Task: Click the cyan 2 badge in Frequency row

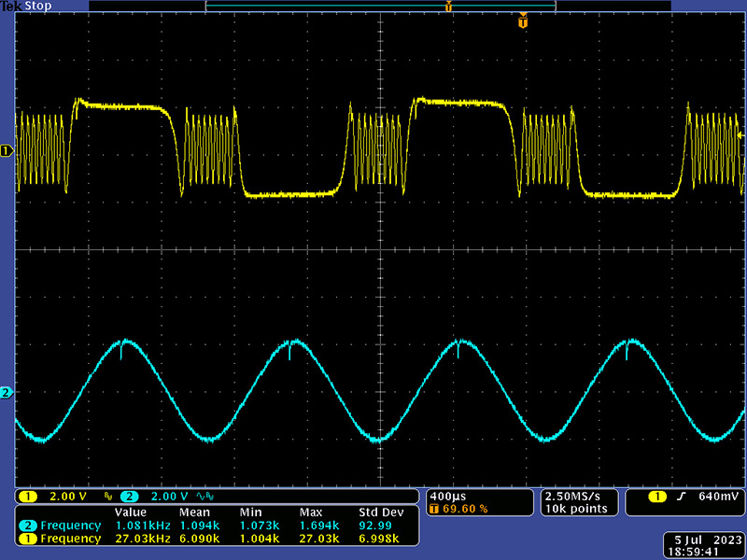Action: [28, 525]
